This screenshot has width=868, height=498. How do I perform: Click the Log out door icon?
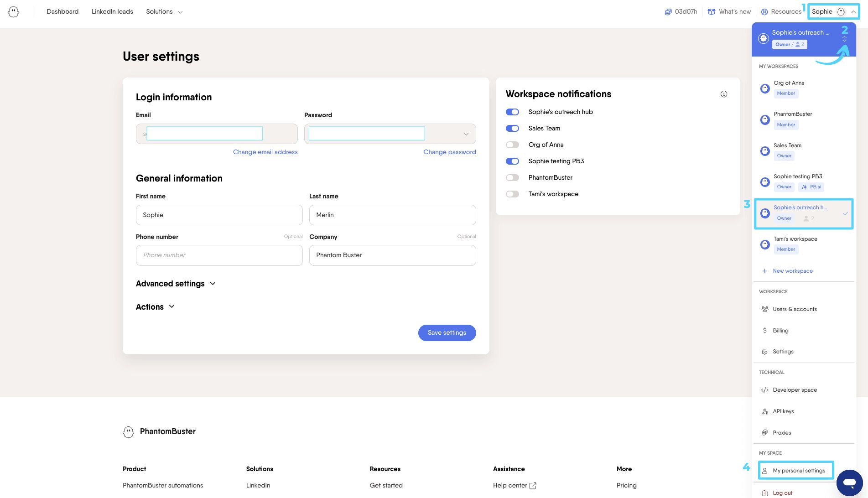[x=765, y=493]
